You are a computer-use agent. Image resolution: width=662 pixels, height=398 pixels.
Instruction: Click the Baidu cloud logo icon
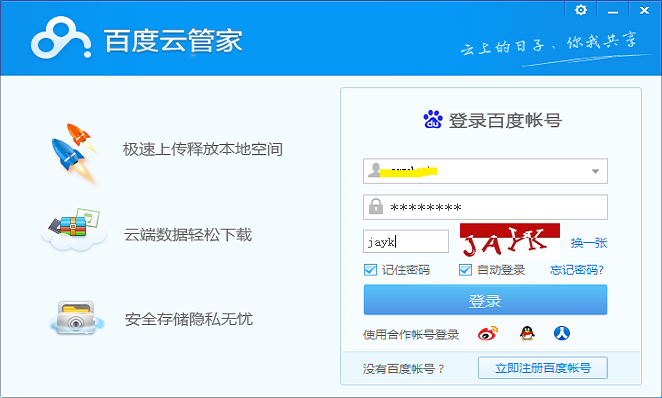pos(61,38)
